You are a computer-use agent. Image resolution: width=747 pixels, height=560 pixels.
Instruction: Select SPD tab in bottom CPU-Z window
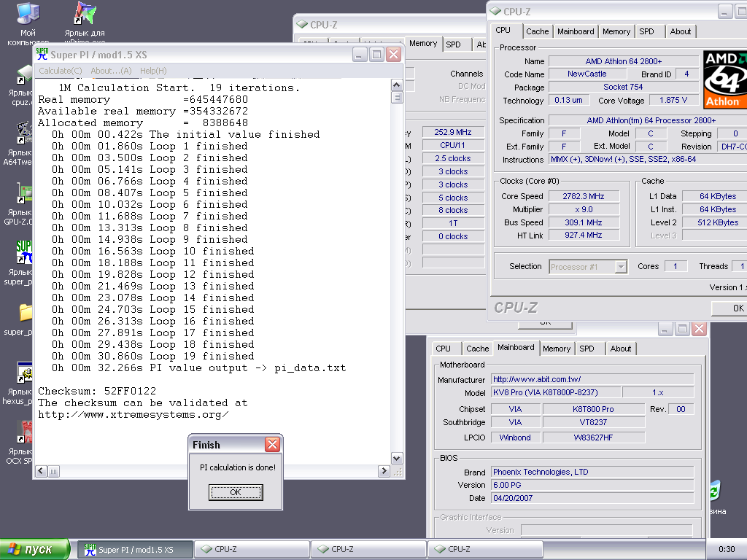point(587,349)
